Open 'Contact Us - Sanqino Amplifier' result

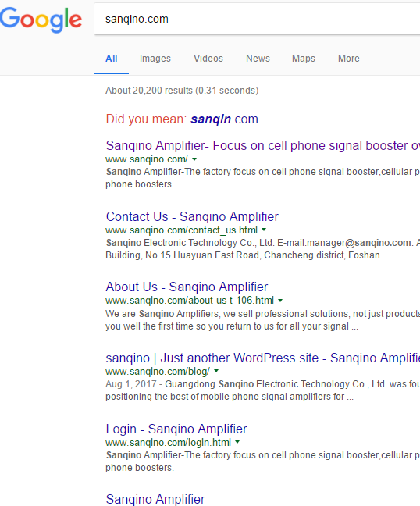coord(192,216)
